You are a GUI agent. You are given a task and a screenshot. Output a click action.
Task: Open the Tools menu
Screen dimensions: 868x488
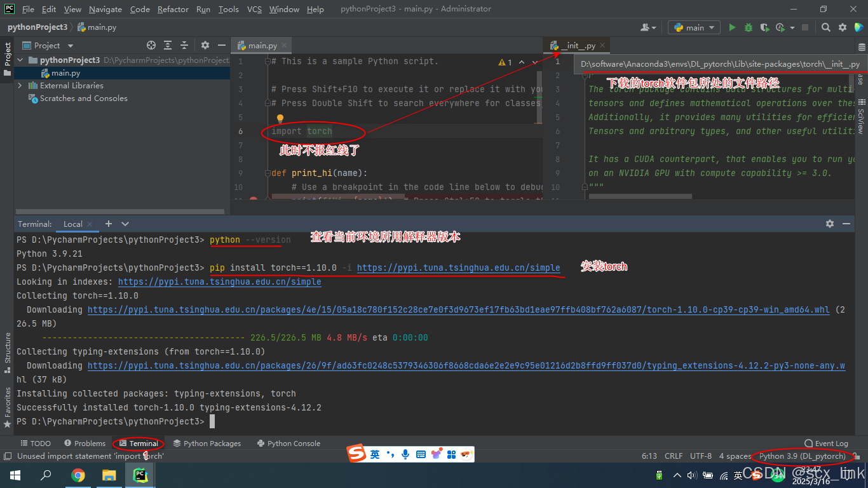pyautogui.click(x=228, y=9)
